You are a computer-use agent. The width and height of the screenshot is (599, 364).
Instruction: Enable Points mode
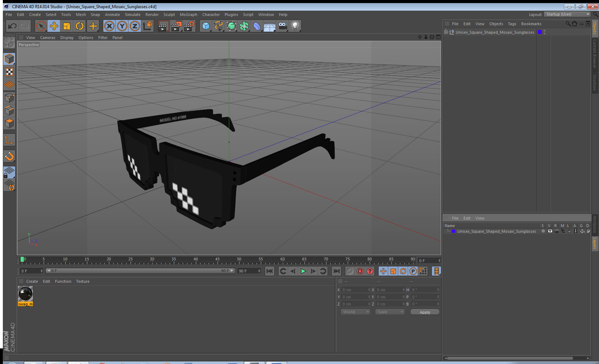9,98
